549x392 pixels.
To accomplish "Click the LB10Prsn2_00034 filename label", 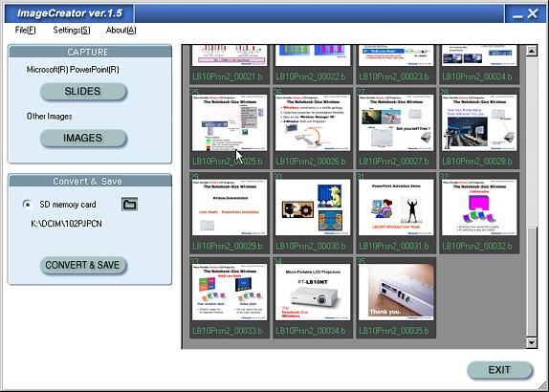I will click(311, 331).
